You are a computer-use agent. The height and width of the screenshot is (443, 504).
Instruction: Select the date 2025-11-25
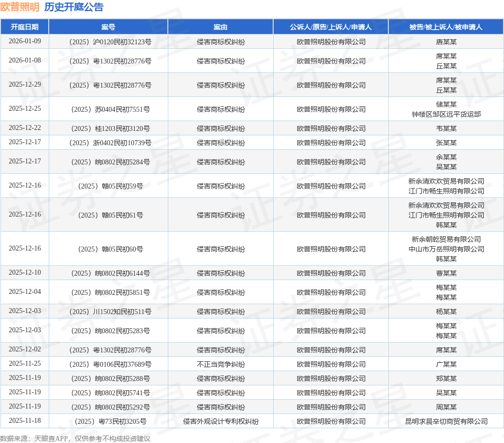point(25,363)
